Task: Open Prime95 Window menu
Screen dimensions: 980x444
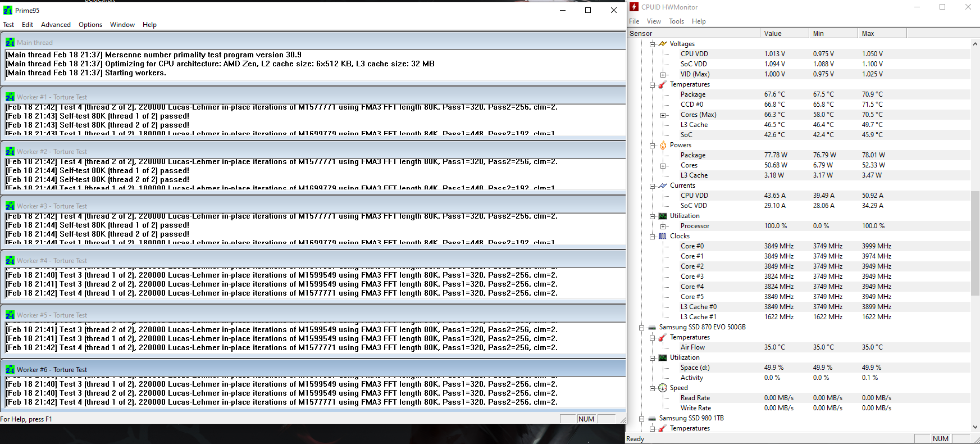Action: [122, 25]
